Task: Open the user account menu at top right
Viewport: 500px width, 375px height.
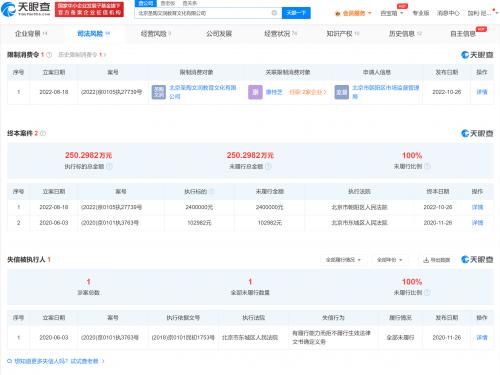Action: point(482,13)
